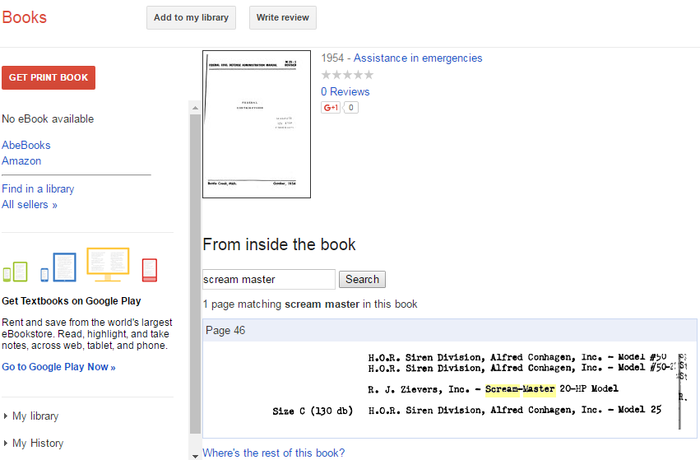Click the five-star rating icons
Image resolution: width=700 pixels, height=460 pixels.
(x=347, y=75)
